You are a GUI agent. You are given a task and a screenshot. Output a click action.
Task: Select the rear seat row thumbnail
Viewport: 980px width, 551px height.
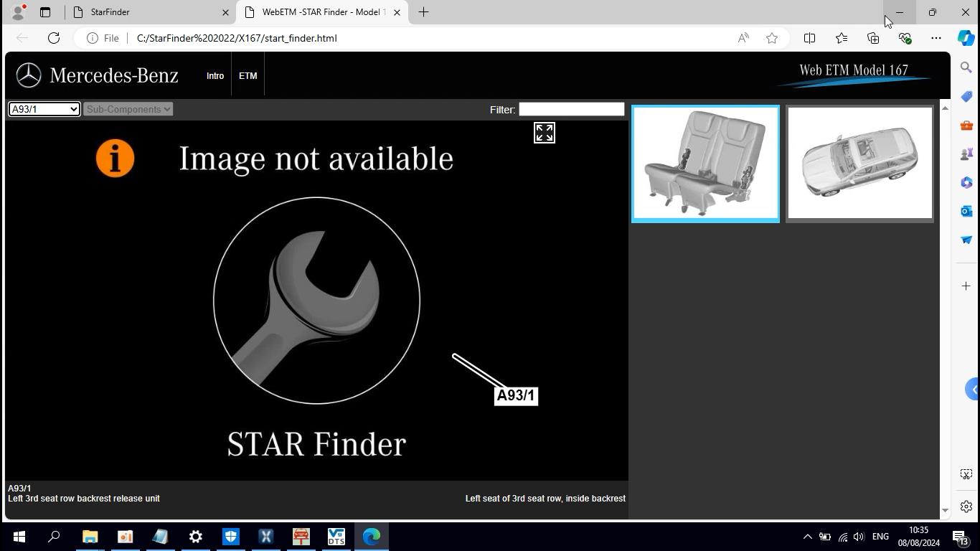[705, 164]
